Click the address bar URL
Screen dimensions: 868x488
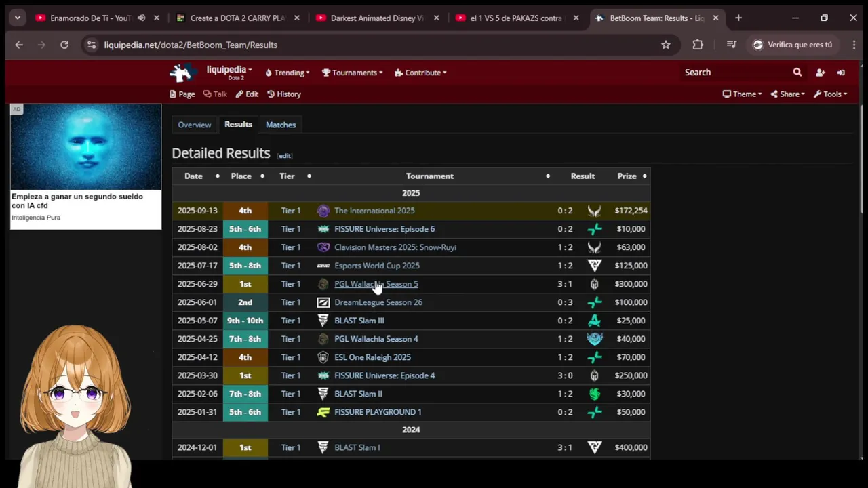tap(191, 45)
